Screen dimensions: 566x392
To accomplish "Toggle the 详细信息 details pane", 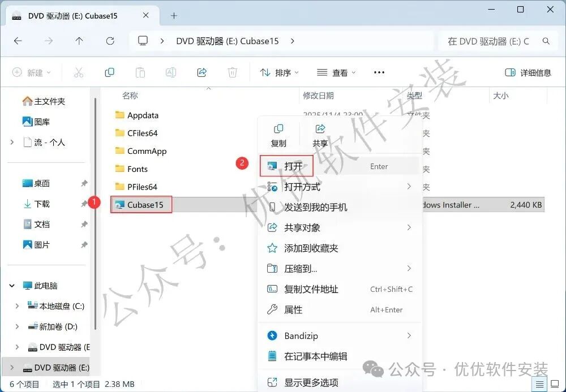I will tap(528, 72).
